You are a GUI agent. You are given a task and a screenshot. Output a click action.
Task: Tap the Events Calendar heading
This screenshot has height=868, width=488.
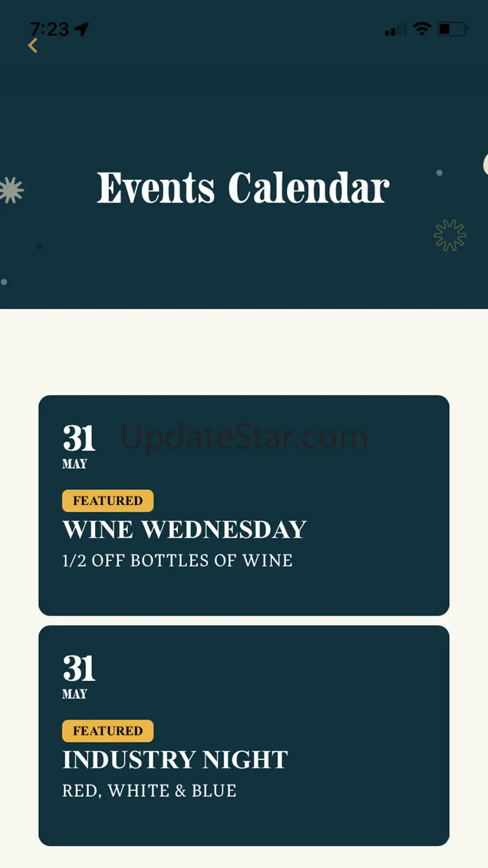[243, 188]
